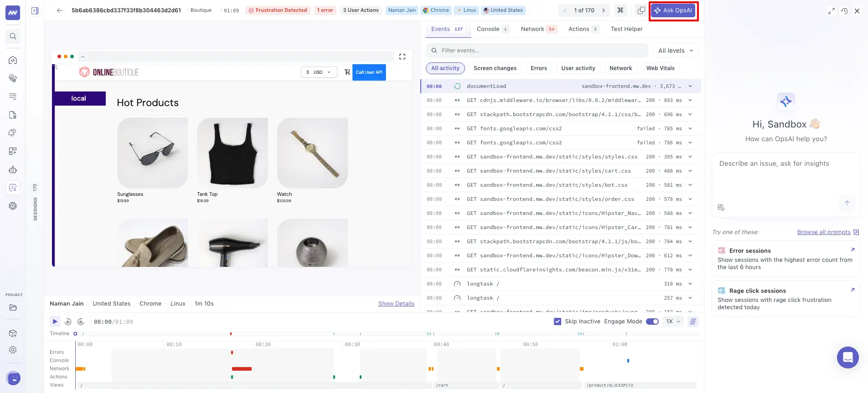Open the project folder icon in sidebar
The image size is (868, 393).
click(13, 307)
